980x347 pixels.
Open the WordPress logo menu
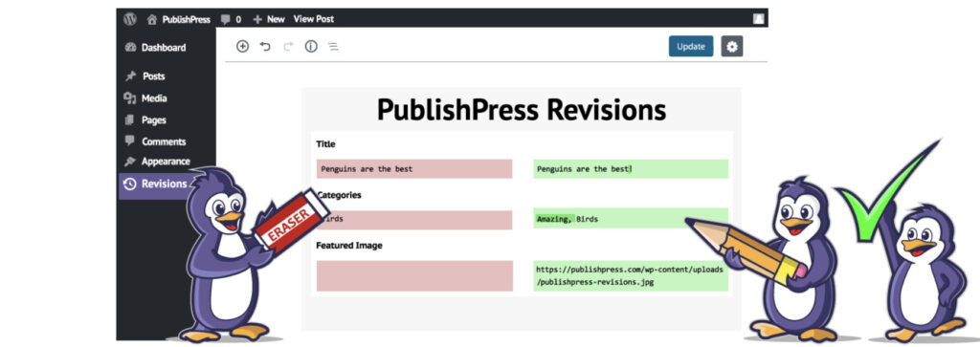pos(130,19)
